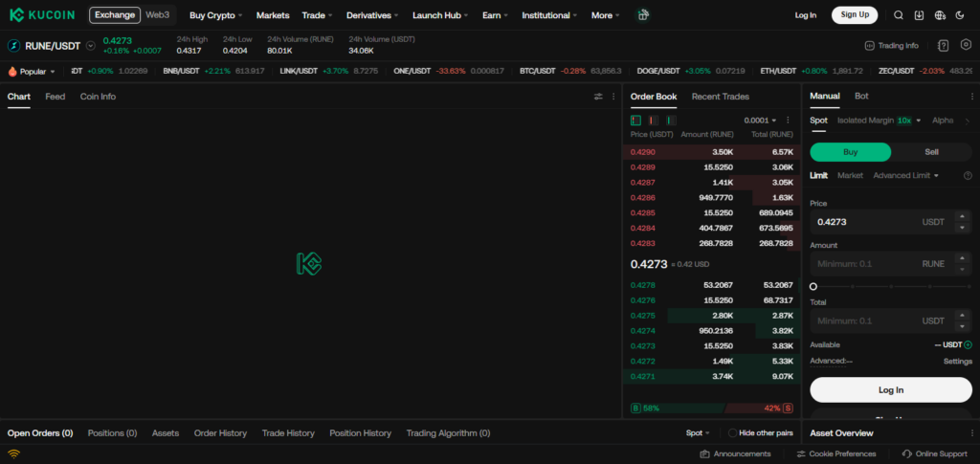This screenshot has width=980, height=464.
Task: Switch to the Feed tab
Action: (x=55, y=97)
